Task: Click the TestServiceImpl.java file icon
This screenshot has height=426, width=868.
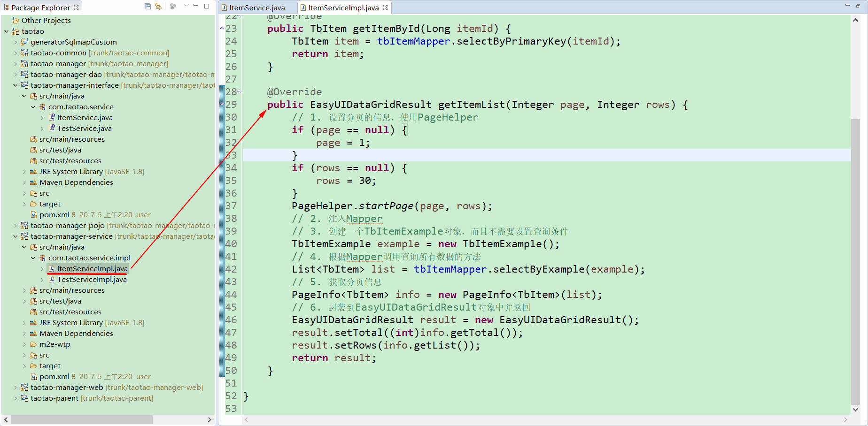Action: point(52,279)
